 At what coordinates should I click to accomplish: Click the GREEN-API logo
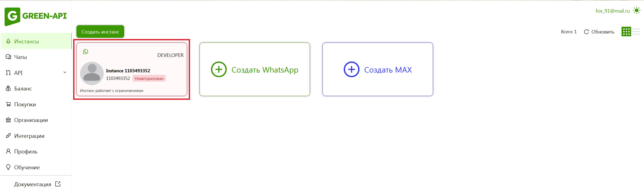point(36,16)
